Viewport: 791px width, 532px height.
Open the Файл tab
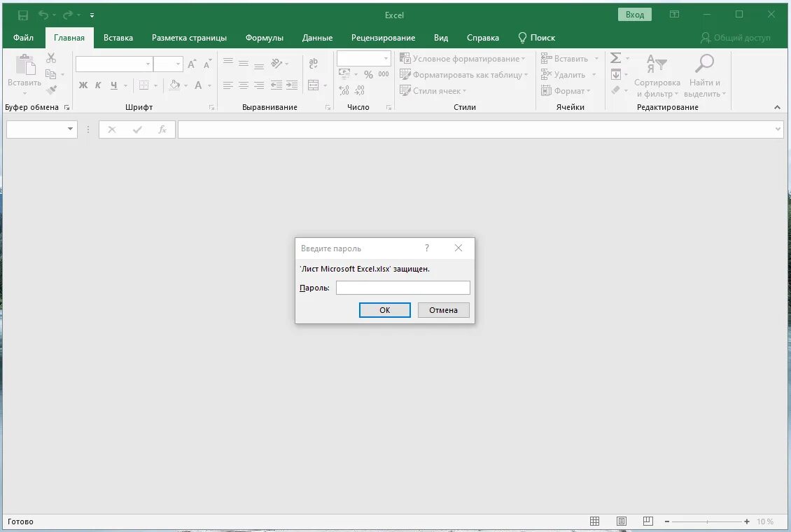click(x=23, y=38)
